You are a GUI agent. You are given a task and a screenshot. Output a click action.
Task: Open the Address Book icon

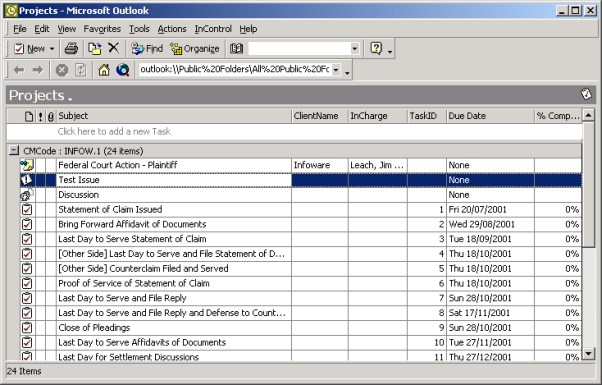coord(236,48)
